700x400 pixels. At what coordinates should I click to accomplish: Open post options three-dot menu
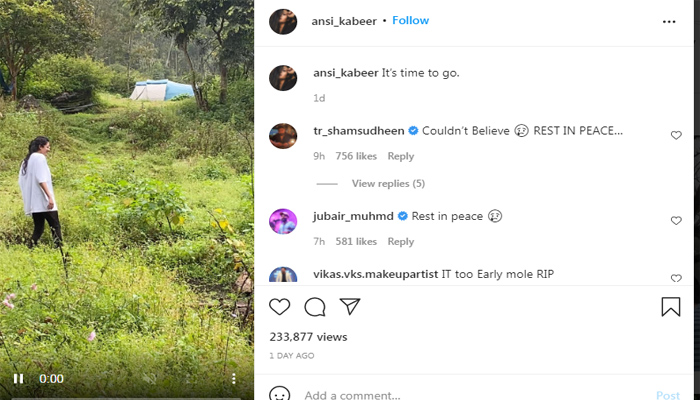[669, 21]
